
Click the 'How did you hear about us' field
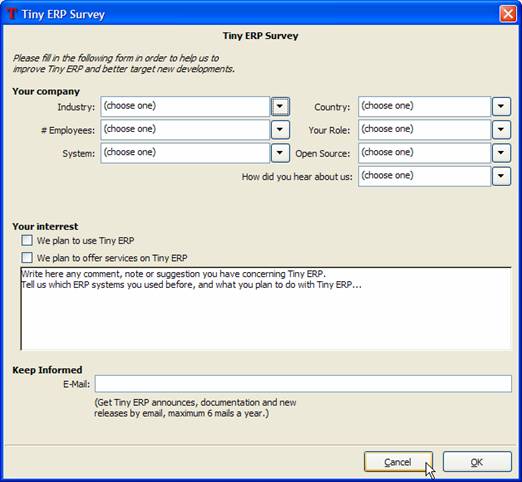[x=424, y=176]
